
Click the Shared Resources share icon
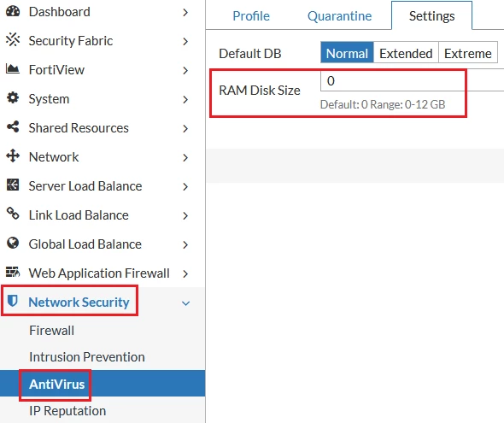13,127
